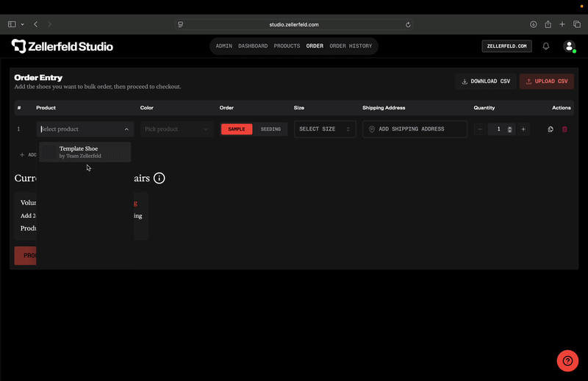The image size is (588, 381).
Task: Open the help question-mark bubble
Action: coord(567,360)
